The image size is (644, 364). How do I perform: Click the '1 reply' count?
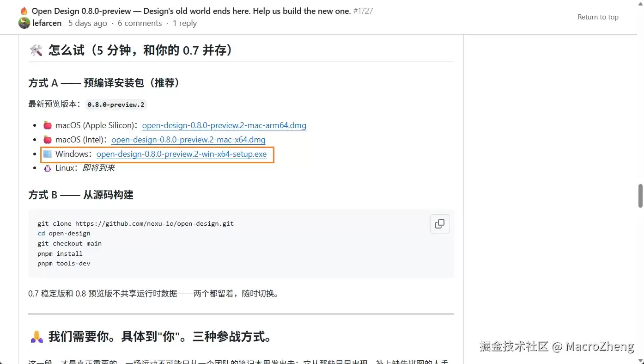(x=185, y=23)
